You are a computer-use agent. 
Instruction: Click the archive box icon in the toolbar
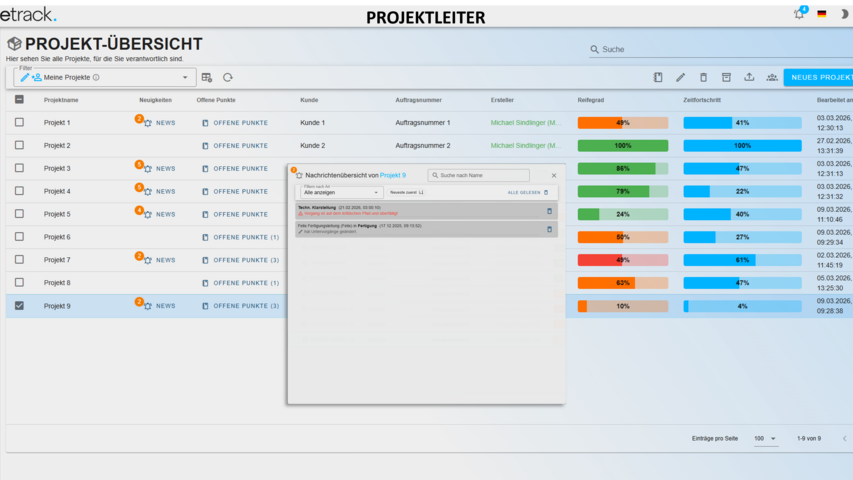pyautogui.click(x=726, y=77)
